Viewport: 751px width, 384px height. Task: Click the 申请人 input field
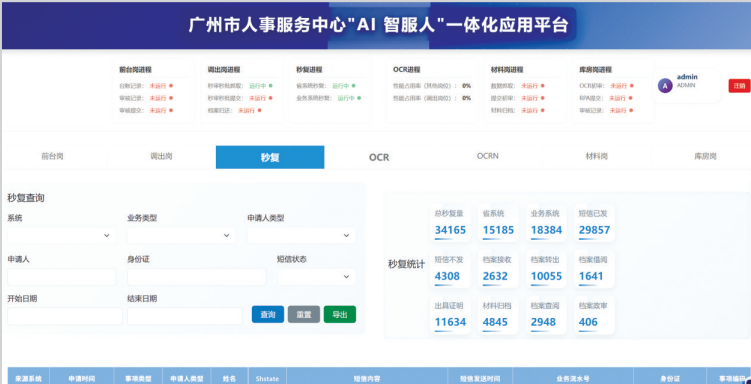tap(62, 277)
